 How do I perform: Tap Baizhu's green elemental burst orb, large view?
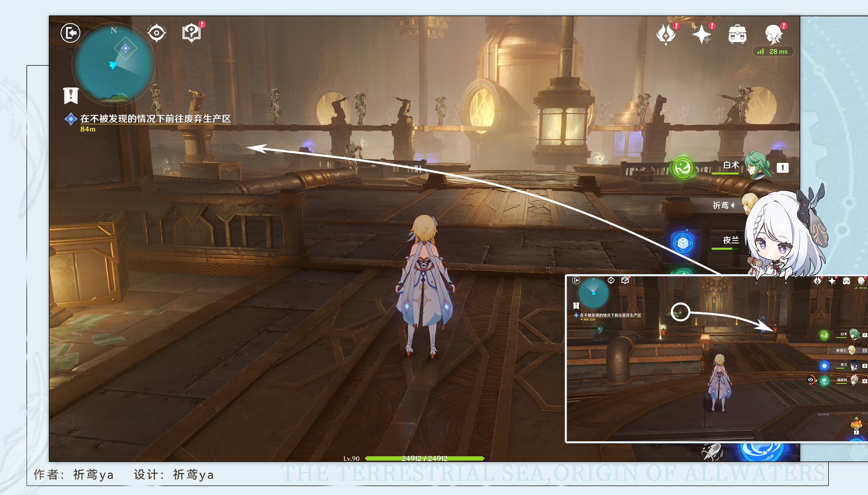coord(682,168)
